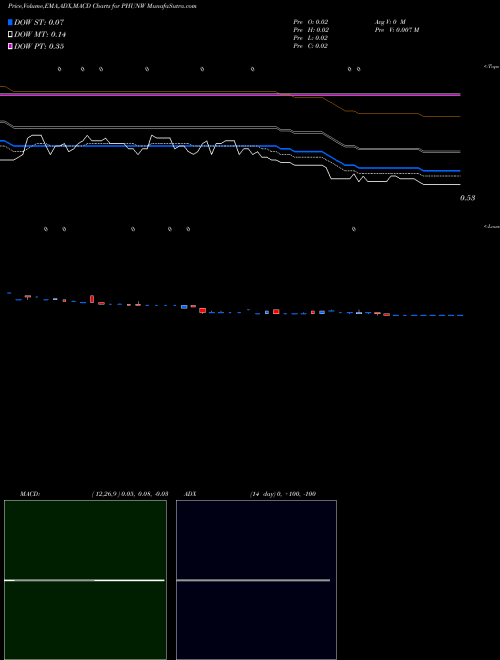Click the white DOW MT legend swatch

(10, 34)
